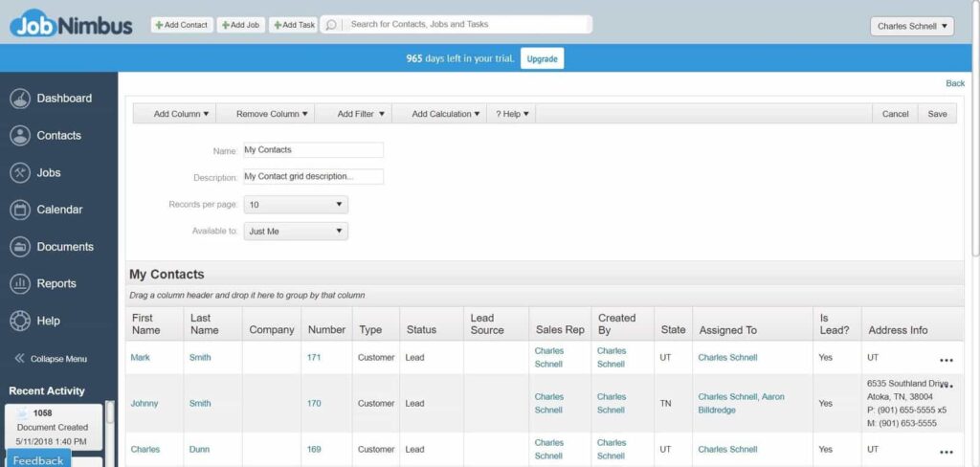Screen dimensions: 980x467
Task: Open the Available to dropdown
Action: (296, 232)
